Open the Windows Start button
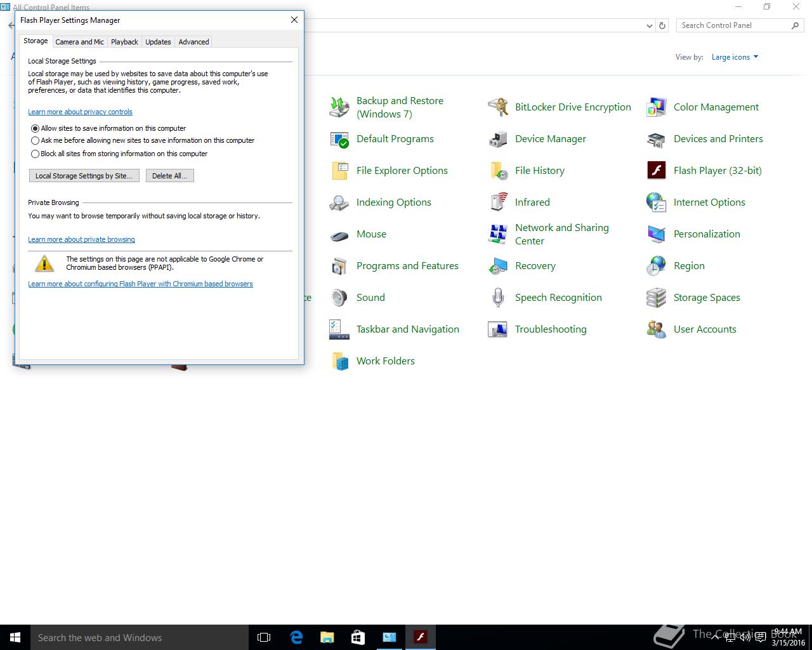This screenshot has width=812, height=650. pyautogui.click(x=15, y=637)
